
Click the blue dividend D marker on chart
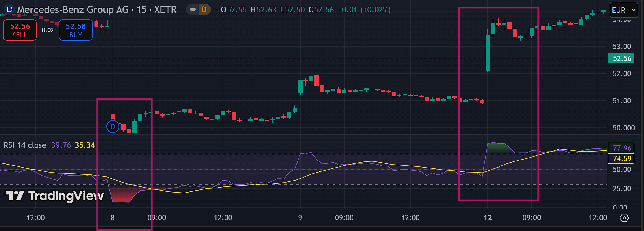(113, 127)
